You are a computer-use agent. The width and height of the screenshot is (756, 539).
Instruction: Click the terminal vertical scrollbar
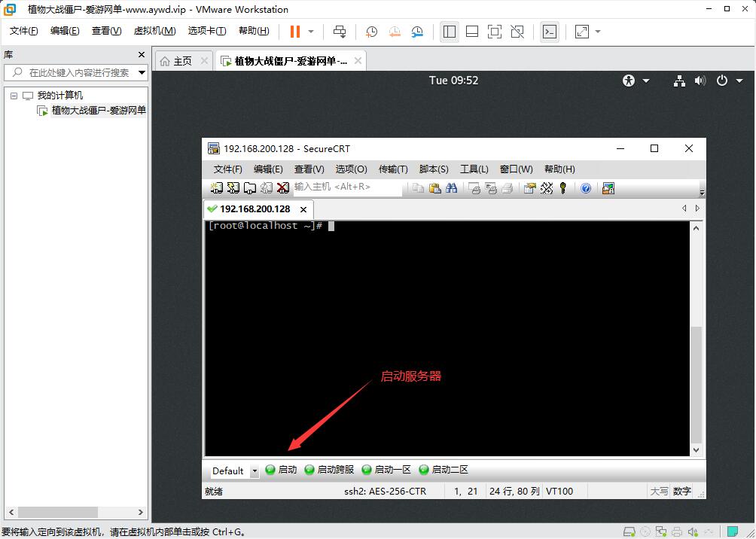[x=696, y=384]
